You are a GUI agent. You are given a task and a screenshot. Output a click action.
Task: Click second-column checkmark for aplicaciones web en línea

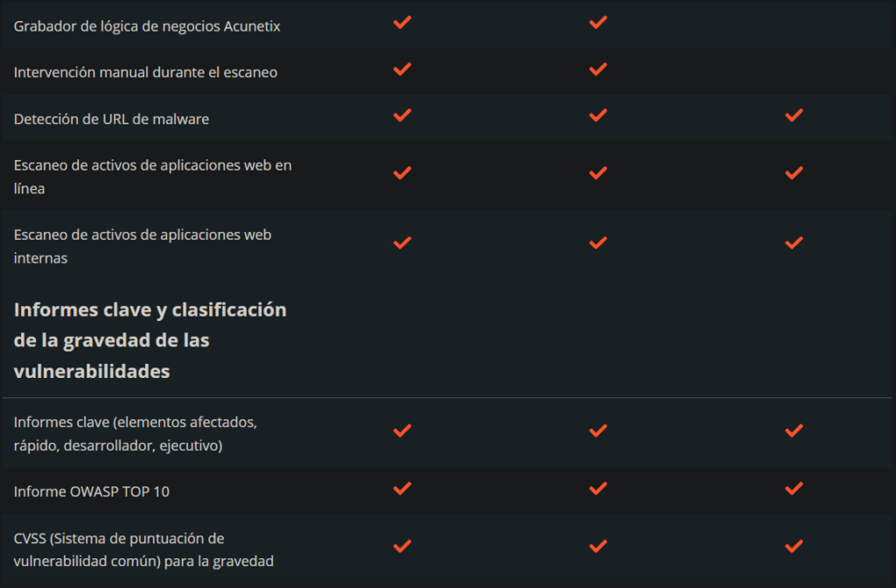pyautogui.click(x=598, y=173)
